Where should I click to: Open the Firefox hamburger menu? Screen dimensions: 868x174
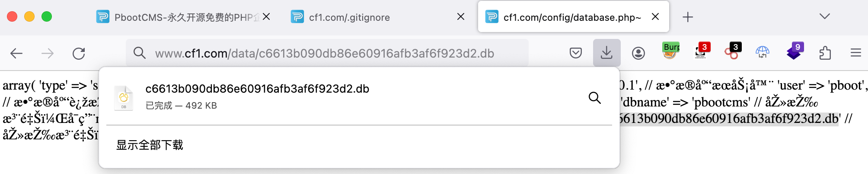point(855,53)
